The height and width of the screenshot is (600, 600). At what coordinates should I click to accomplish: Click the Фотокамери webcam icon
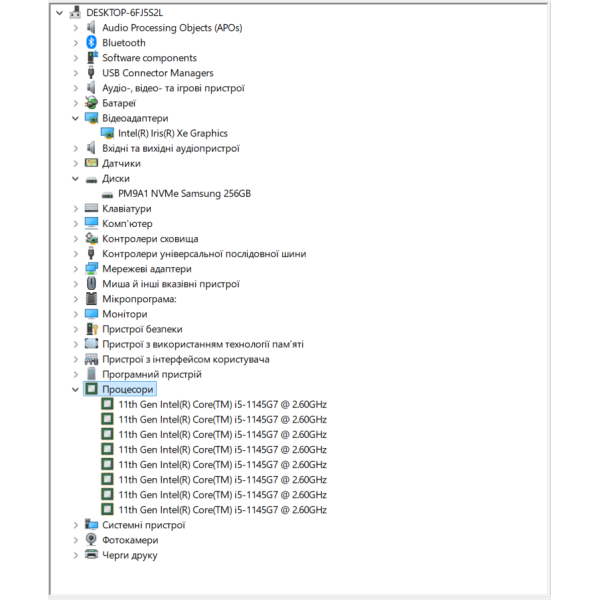click(91, 540)
